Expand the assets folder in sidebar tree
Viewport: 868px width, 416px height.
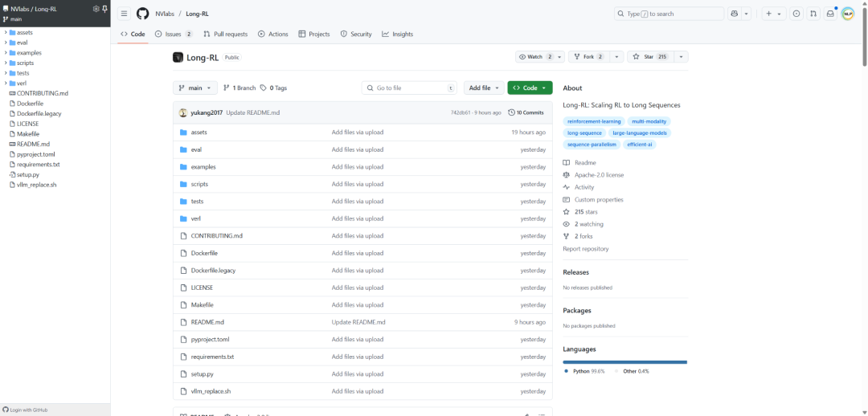6,32
